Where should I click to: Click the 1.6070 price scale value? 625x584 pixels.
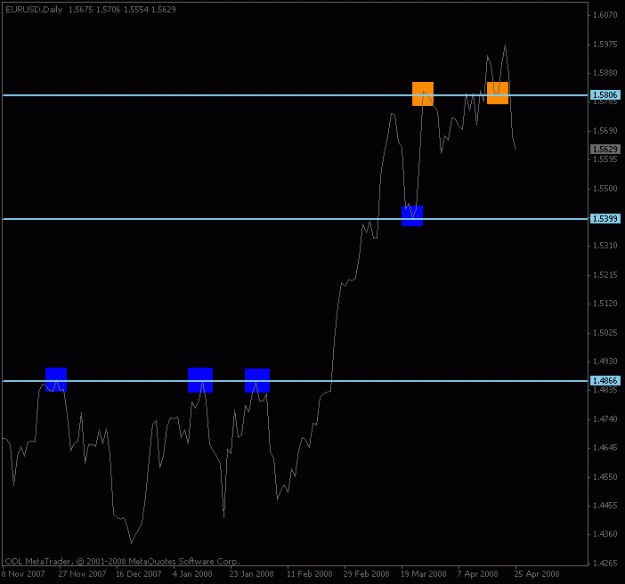605,15
